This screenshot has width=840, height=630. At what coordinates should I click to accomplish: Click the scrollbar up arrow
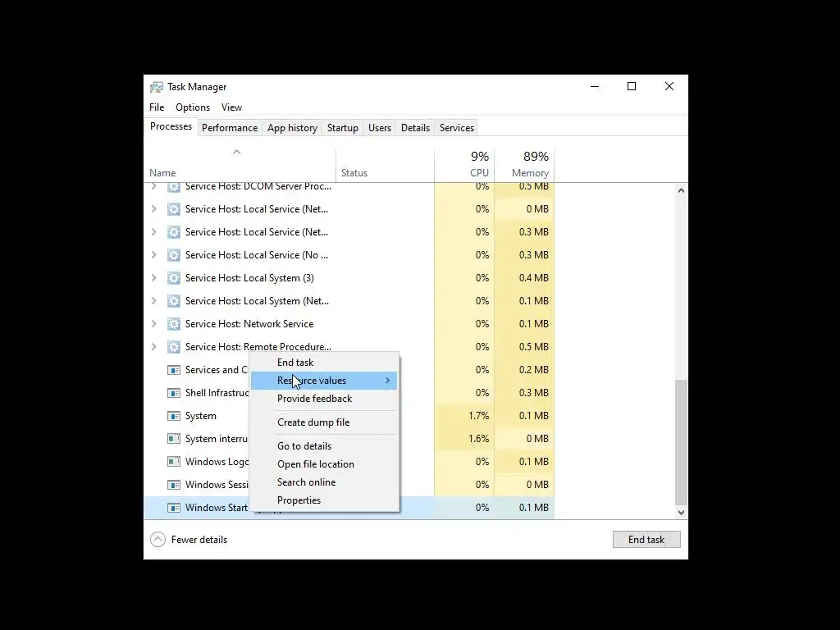point(681,190)
